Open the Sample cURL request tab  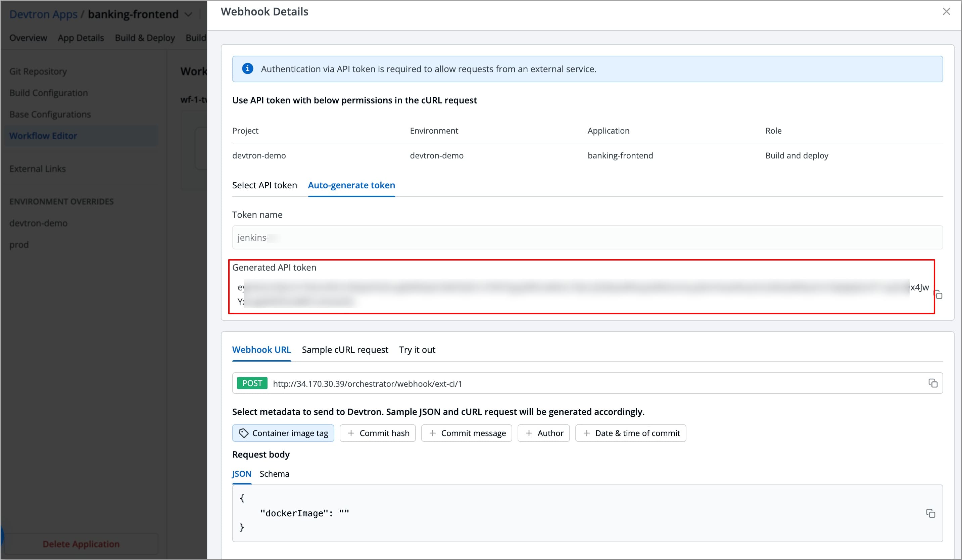pos(345,350)
